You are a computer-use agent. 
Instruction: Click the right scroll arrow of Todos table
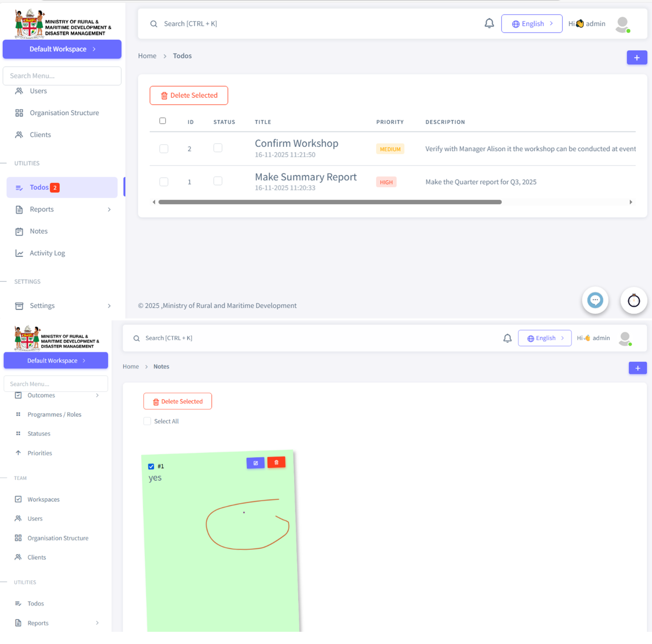(x=630, y=202)
